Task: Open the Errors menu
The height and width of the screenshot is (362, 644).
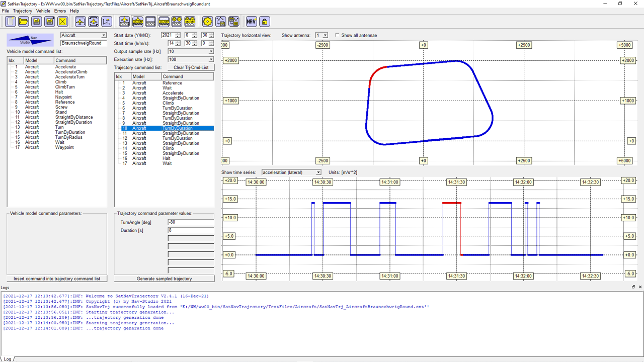Action: tap(60, 11)
